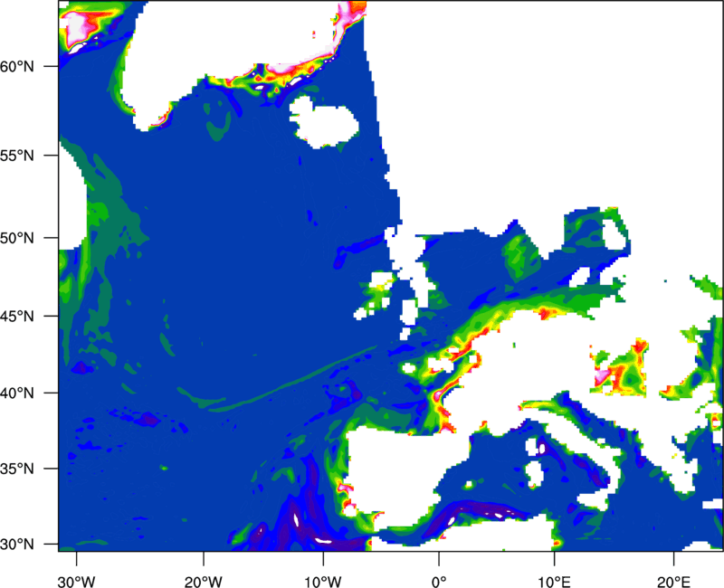Click the 60°N latitude label

(x=17, y=66)
